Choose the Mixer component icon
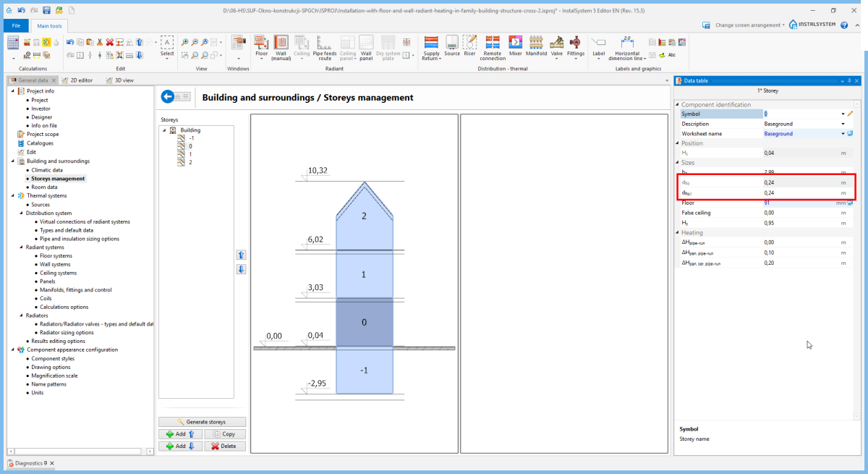 (515, 44)
